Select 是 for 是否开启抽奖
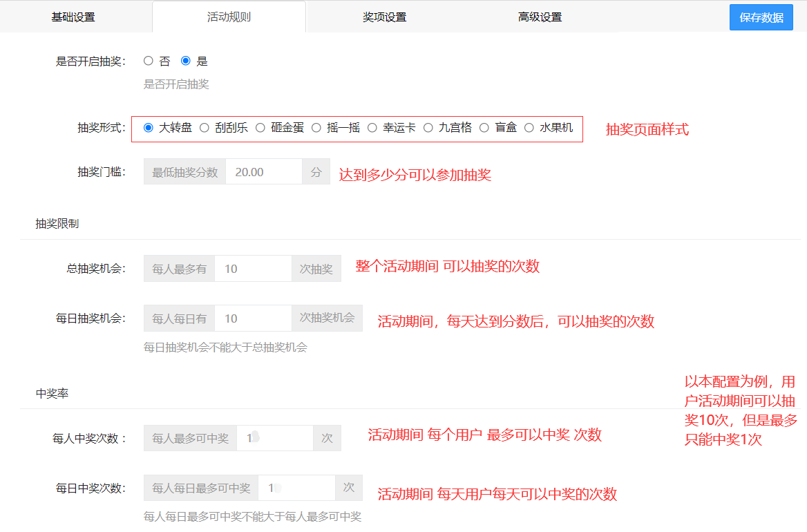Viewport: 807px width, 532px height. tap(186, 61)
